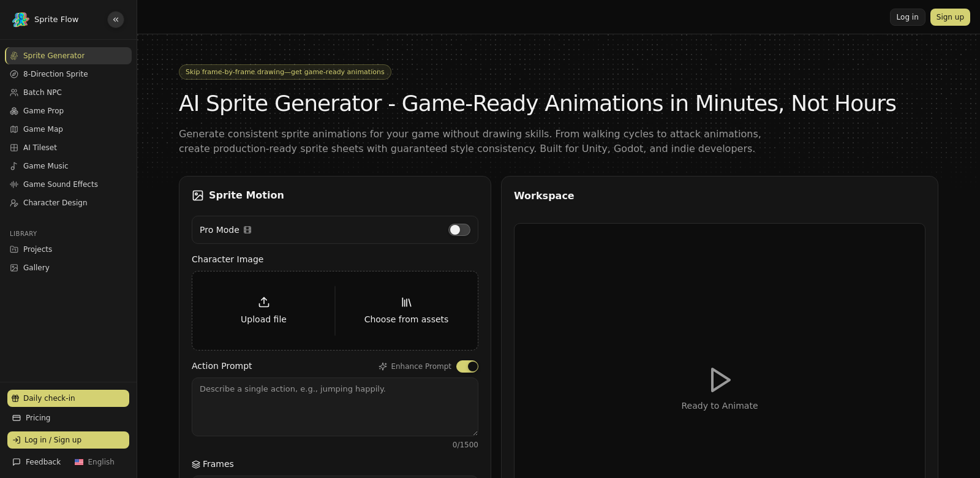Click the Upload file area
Image resolution: width=980 pixels, height=478 pixels.
coord(264,311)
